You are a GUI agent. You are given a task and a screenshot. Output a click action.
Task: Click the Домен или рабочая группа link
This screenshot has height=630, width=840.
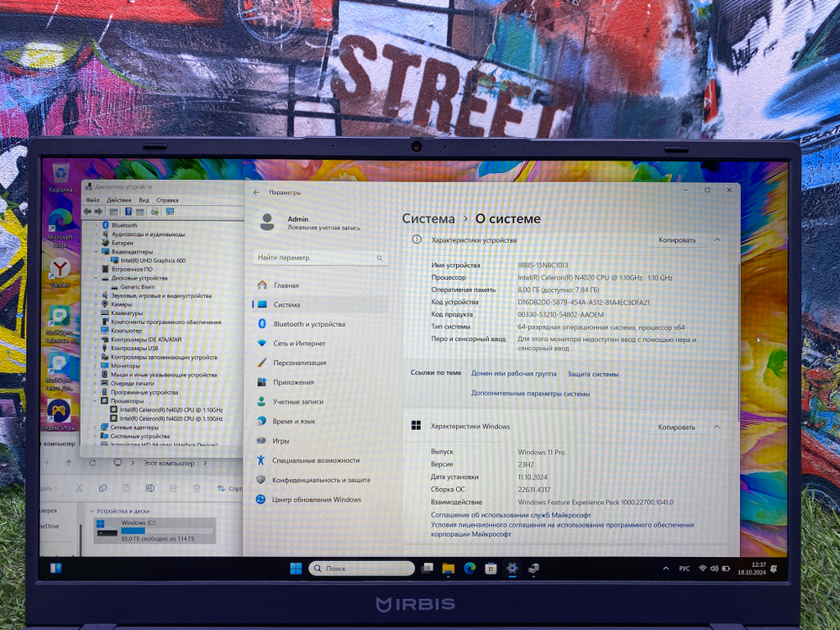pyautogui.click(x=513, y=373)
